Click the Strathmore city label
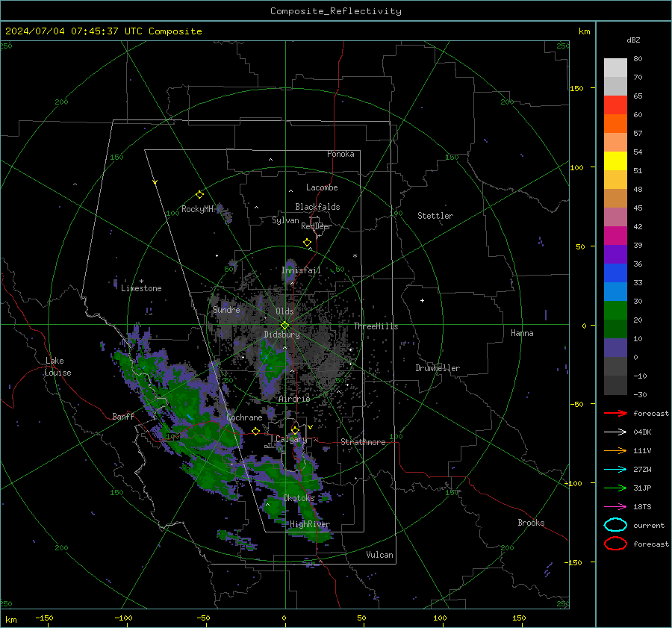 [363, 442]
